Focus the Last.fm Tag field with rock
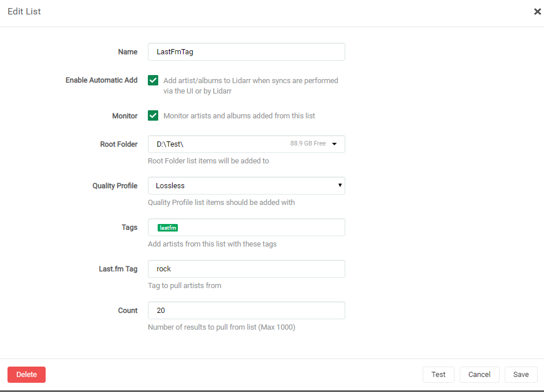Image resolution: width=544 pixels, height=392 pixels. (x=246, y=269)
